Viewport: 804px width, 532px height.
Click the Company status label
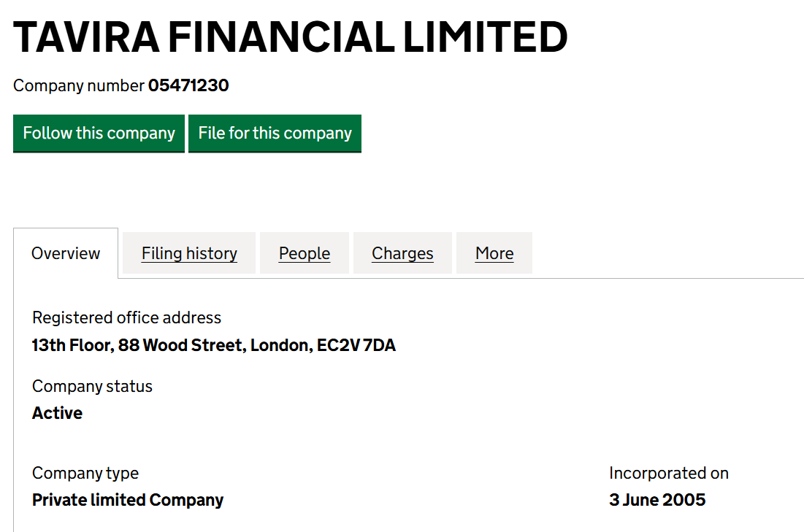(x=92, y=386)
